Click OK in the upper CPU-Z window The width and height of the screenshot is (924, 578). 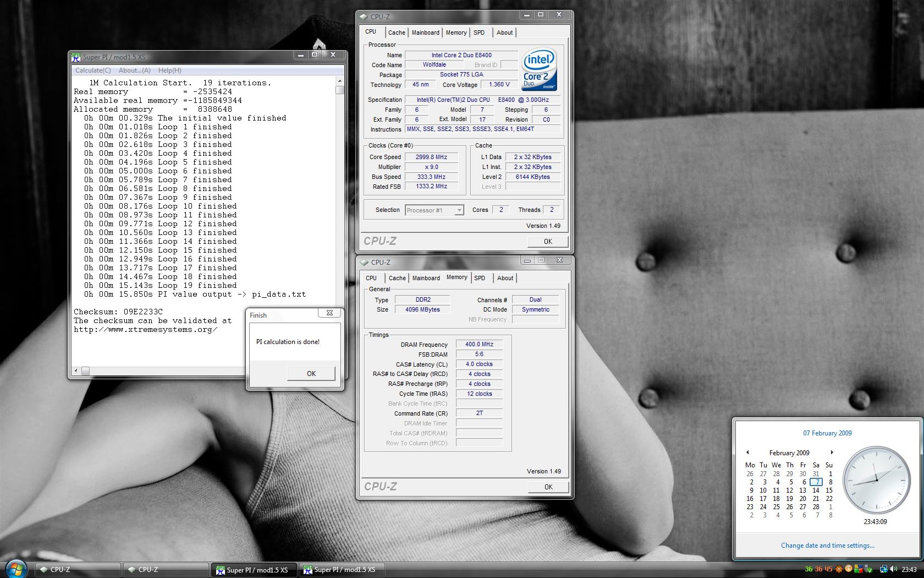pos(548,241)
